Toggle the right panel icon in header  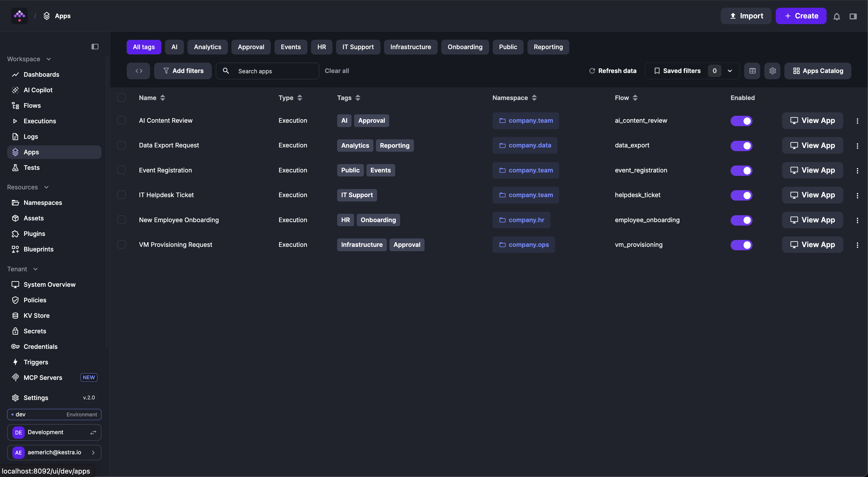tap(853, 16)
